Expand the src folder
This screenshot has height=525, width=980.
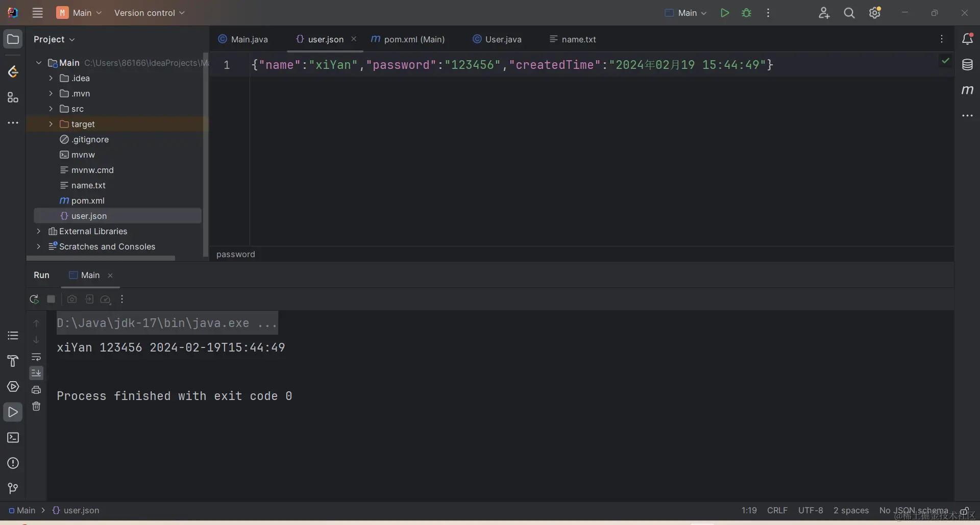(x=51, y=109)
